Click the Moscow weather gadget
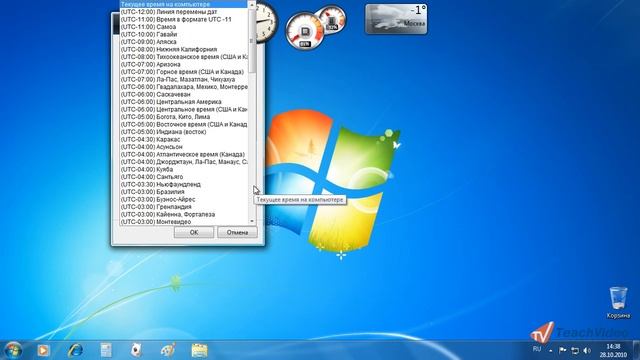 click(396, 19)
